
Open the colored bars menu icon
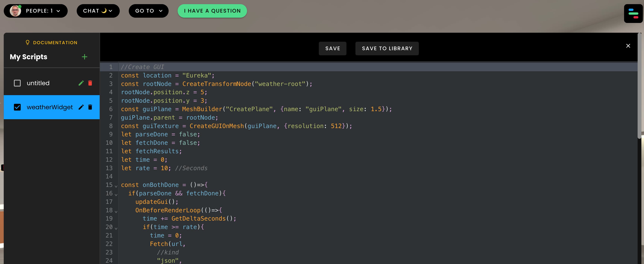tap(633, 14)
